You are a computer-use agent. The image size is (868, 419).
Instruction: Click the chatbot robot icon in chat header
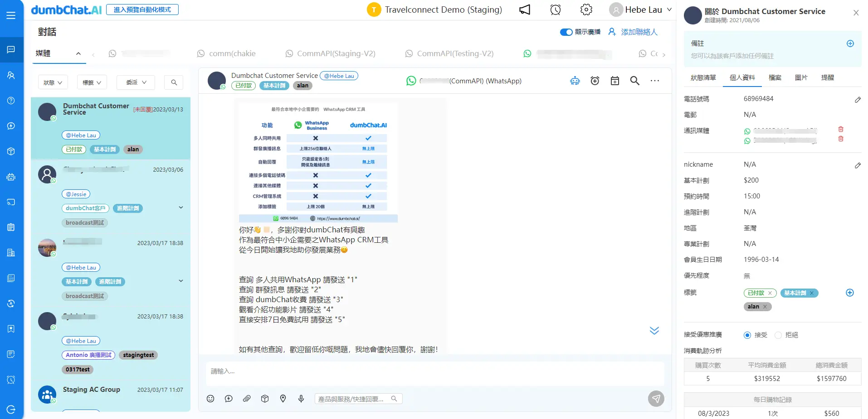pos(575,81)
